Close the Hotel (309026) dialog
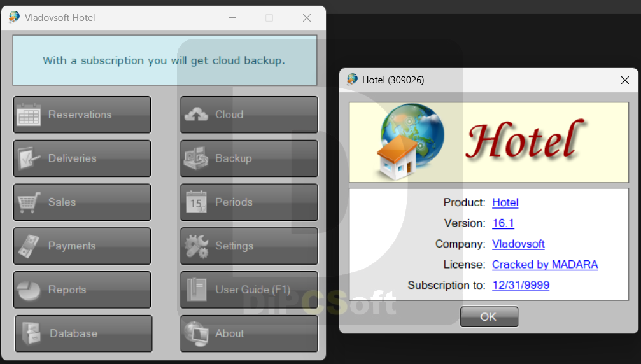Image resolution: width=641 pixels, height=364 pixels. [x=625, y=80]
